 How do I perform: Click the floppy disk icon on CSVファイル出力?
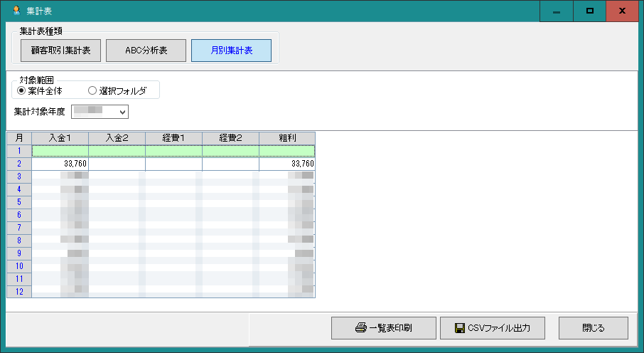tap(459, 328)
